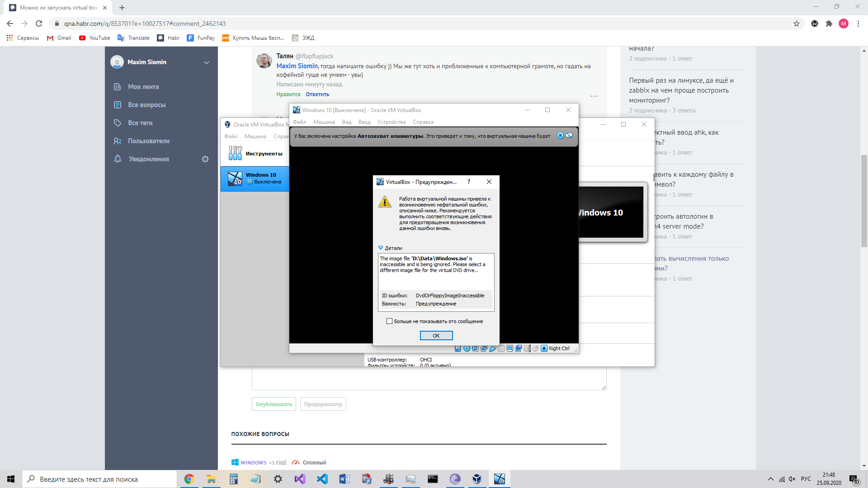The height and width of the screenshot is (488, 868).
Task: Click the recording status icon
Action: (518, 348)
